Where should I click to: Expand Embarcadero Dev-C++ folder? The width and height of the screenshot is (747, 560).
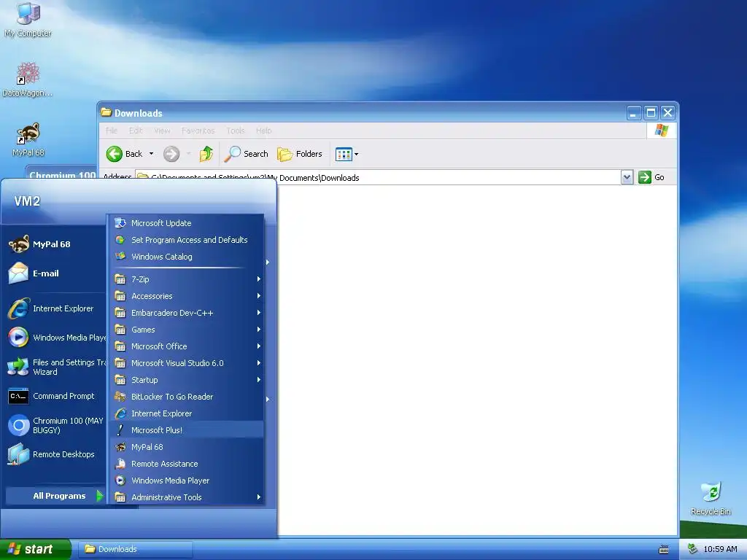(x=187, y=313)
